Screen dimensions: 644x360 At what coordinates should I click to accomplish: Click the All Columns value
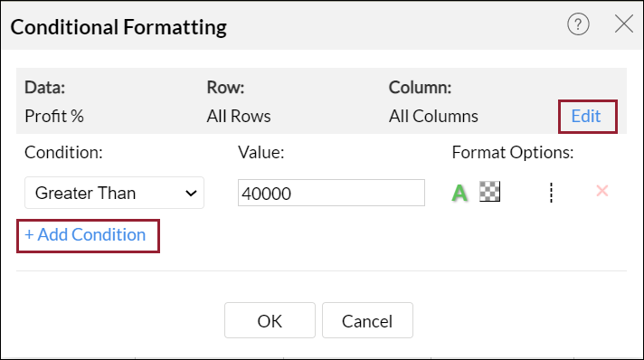point(433,117)
